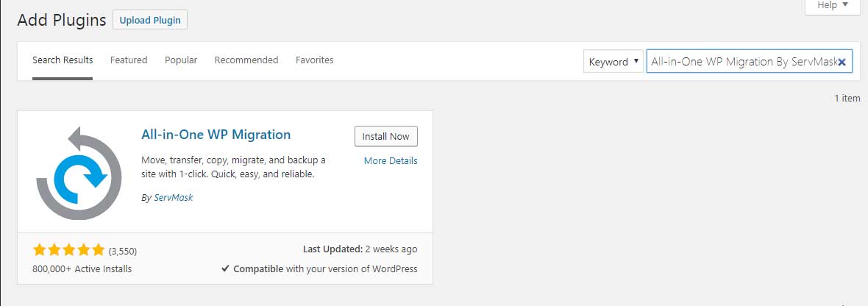Viewport: 868px width, 306px height.
Task: Click the Compatible with your version text
Action: pos(319,269)
